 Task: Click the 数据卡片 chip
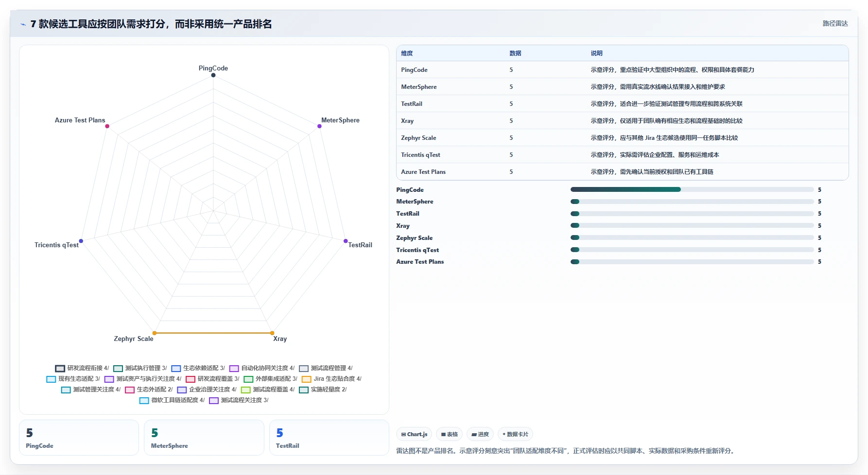515,434
